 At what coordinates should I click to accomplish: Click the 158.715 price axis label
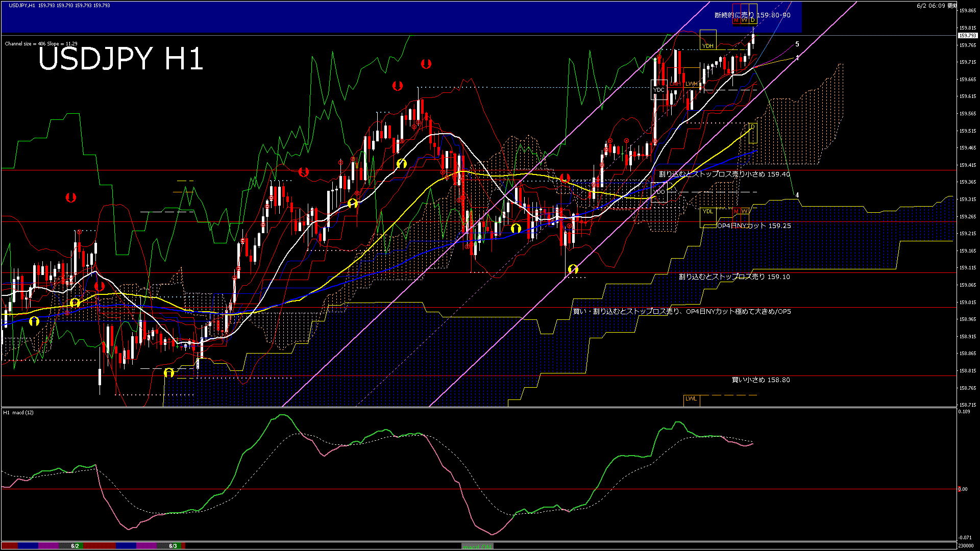[968, 405]
